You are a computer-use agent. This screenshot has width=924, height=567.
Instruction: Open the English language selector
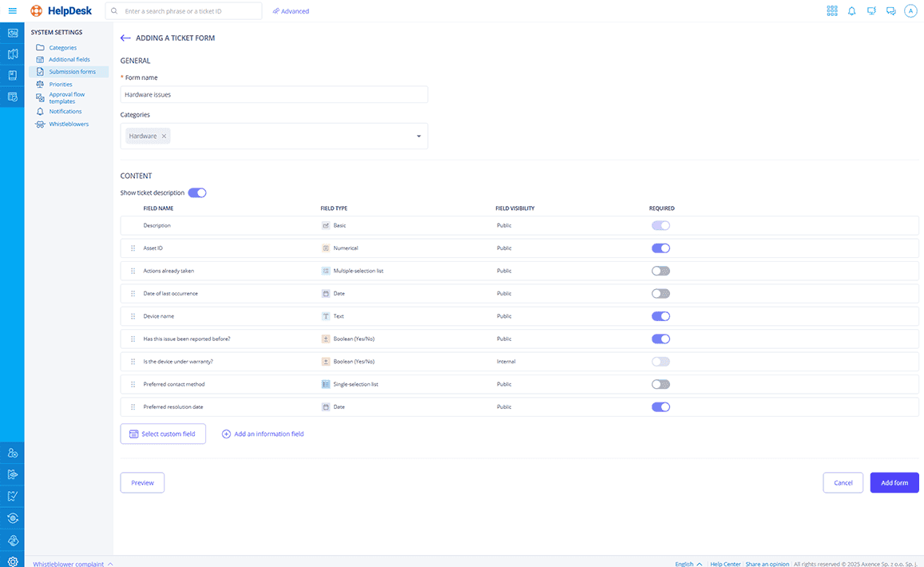688,564
